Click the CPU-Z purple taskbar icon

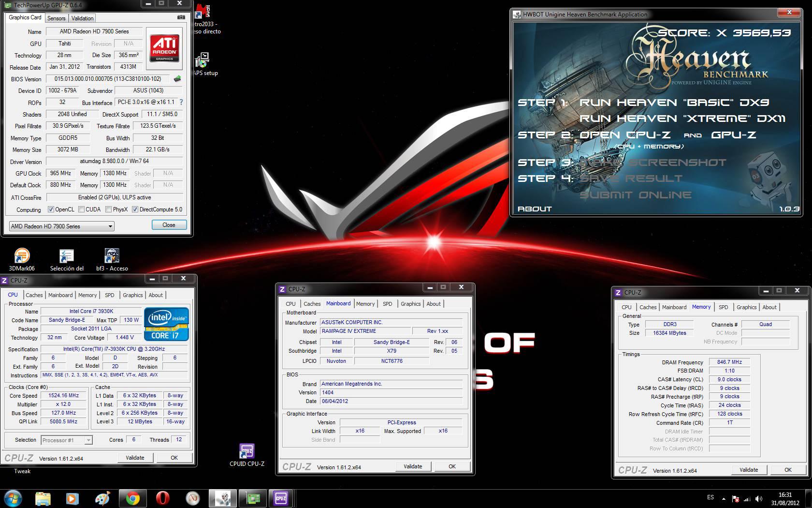tap(281, 498)
